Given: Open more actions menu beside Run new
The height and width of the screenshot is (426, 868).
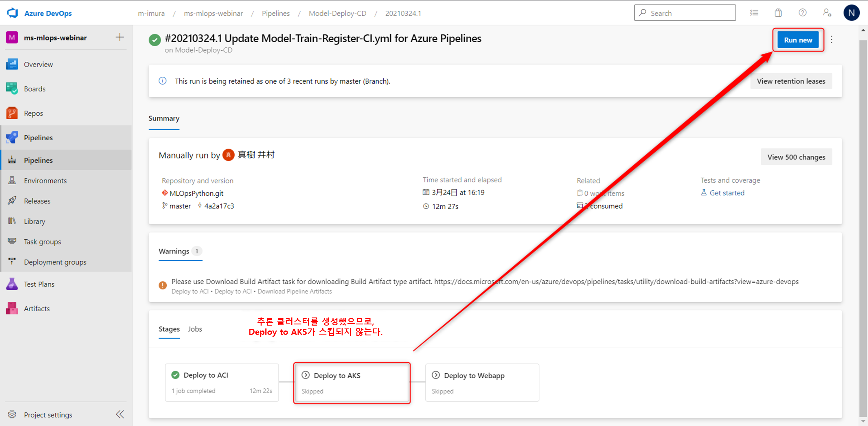Looking at the screenshot, I should 831,40.
